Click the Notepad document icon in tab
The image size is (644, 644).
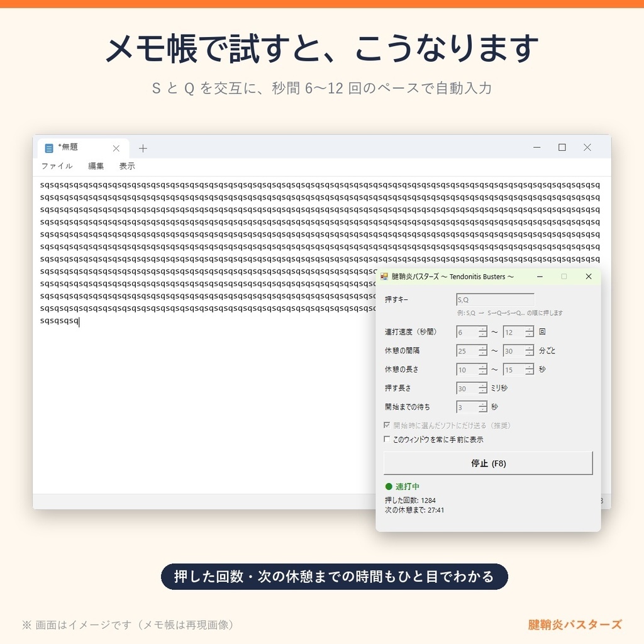click(49, 148)
